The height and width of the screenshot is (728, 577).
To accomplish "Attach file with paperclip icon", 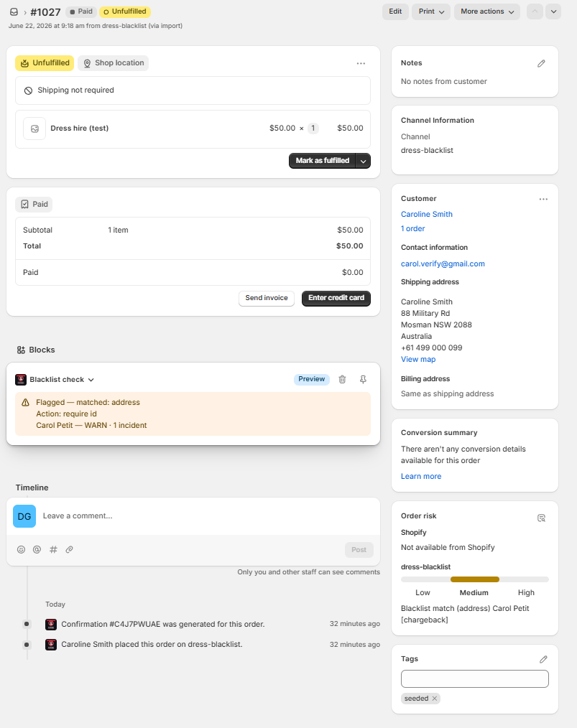I will pyautogui.click(x=69, y=550).
